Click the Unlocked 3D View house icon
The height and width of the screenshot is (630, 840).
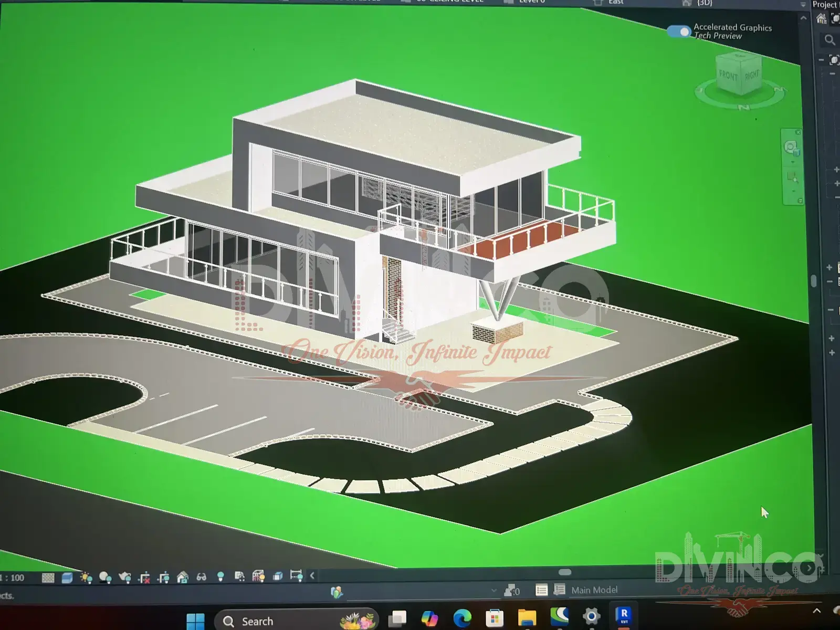(x=183, y=577)
